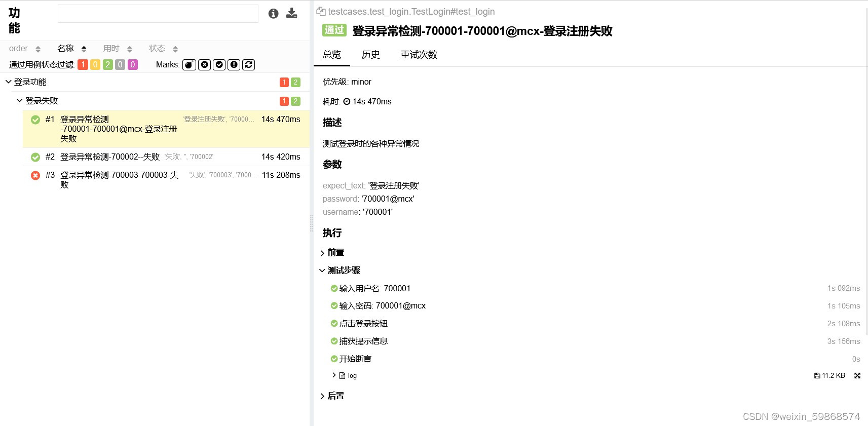Select test case #3 登录异常检测-700003
The width and height of the screenshot is (868, 426).
(x=166, y=180)
